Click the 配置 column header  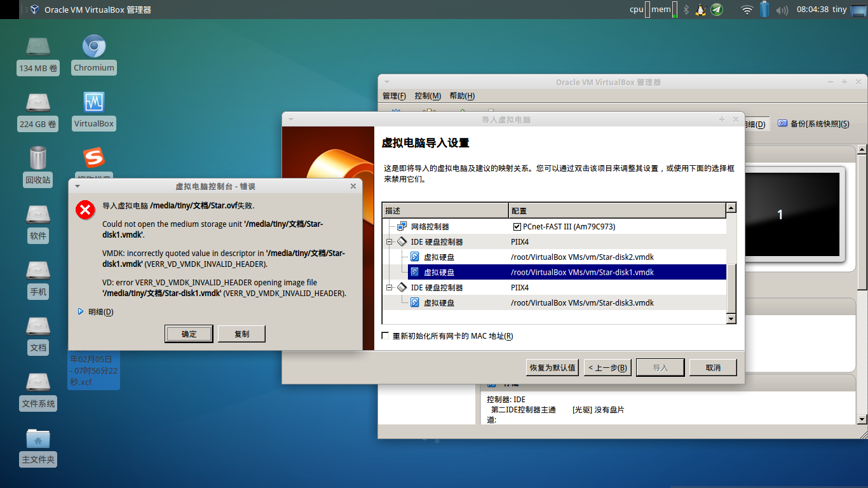click(x=617, y=210)
